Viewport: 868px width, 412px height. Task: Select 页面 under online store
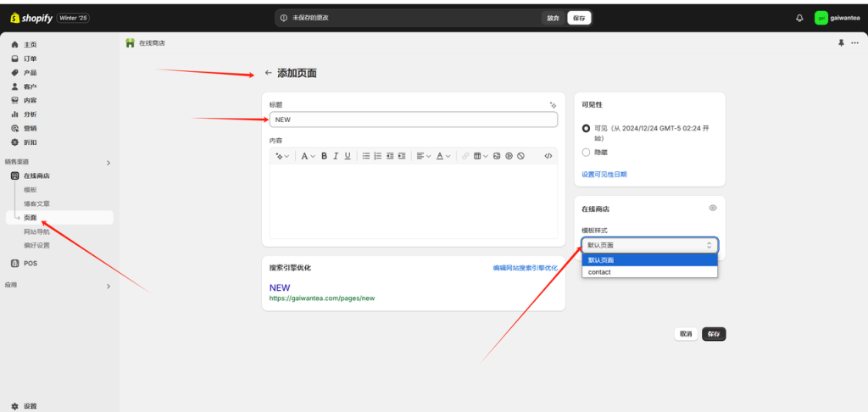point(58,218)
